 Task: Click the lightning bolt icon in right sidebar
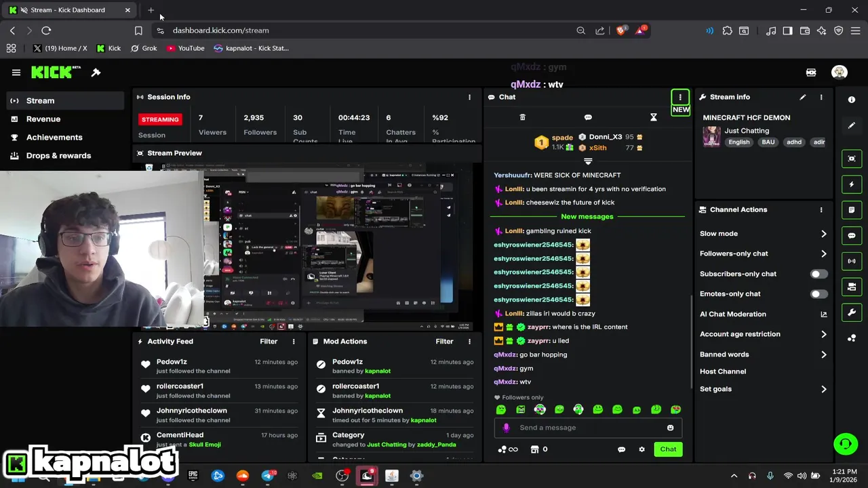coord(852,184)
